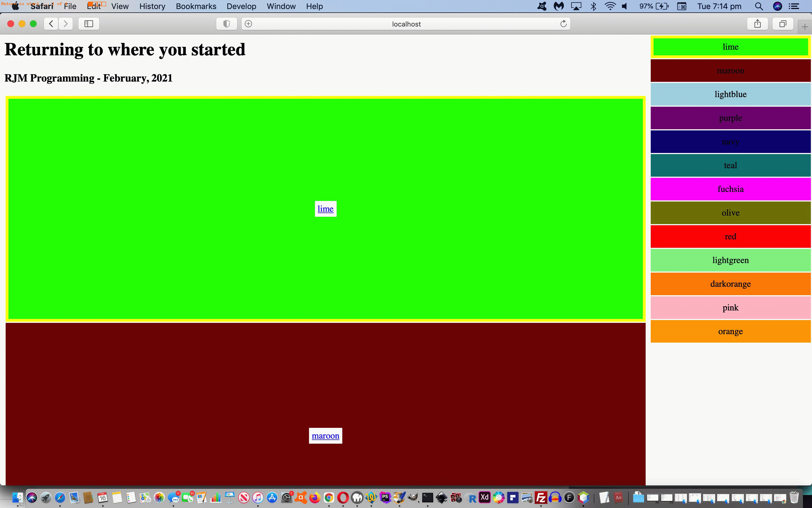Jump to the olive color block
Screen dimensions: 812x508
pos(731,213)
